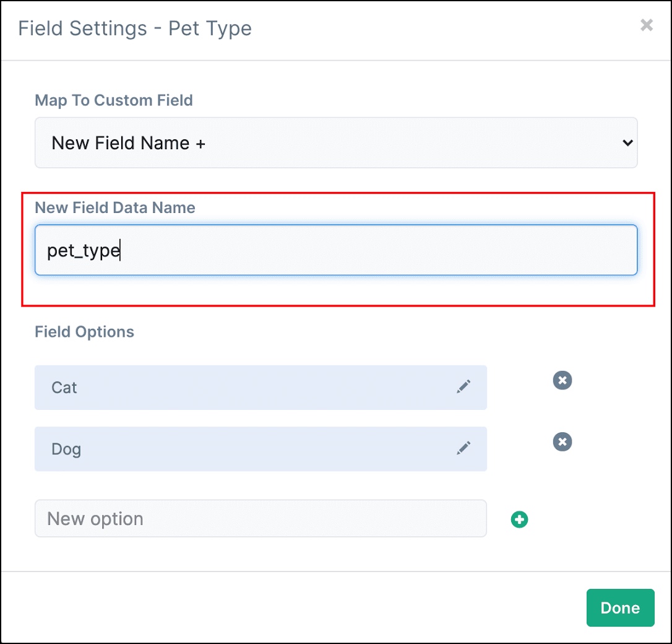Click into the New option field
Viewport: 672px width, 644px height.
(x=261, y=518)
